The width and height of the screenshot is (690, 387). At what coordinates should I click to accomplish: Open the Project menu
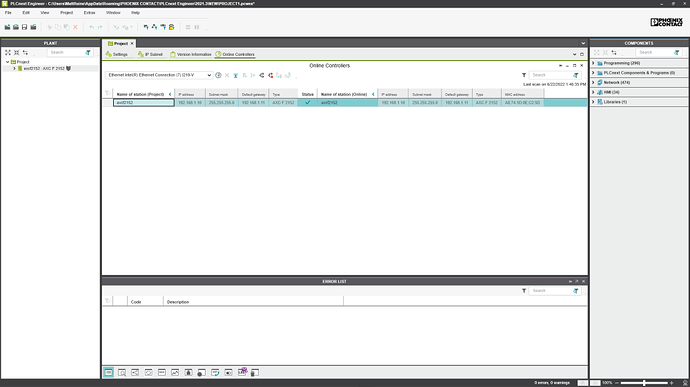tap(66, 13)
